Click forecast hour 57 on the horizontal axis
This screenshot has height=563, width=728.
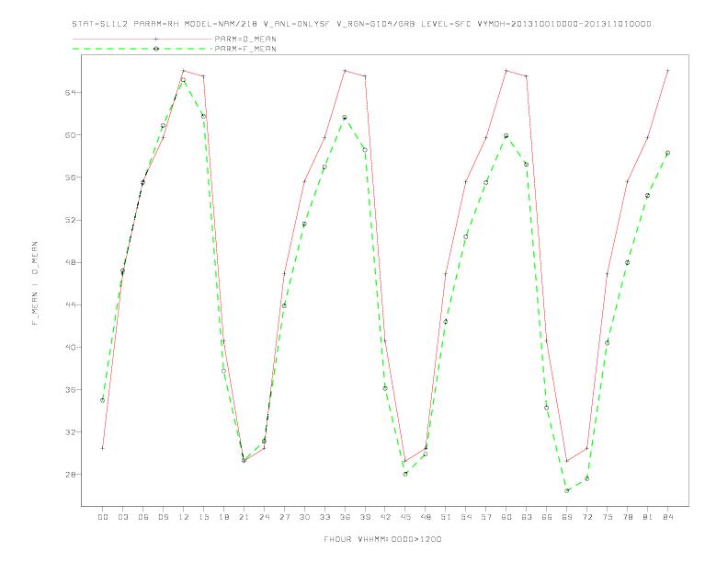pos(486,517)
